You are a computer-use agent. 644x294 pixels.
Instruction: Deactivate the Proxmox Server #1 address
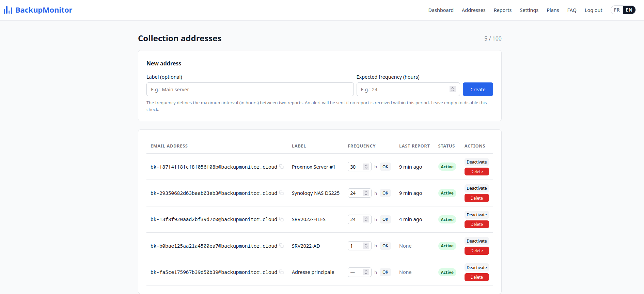click(x=476, y=162)
